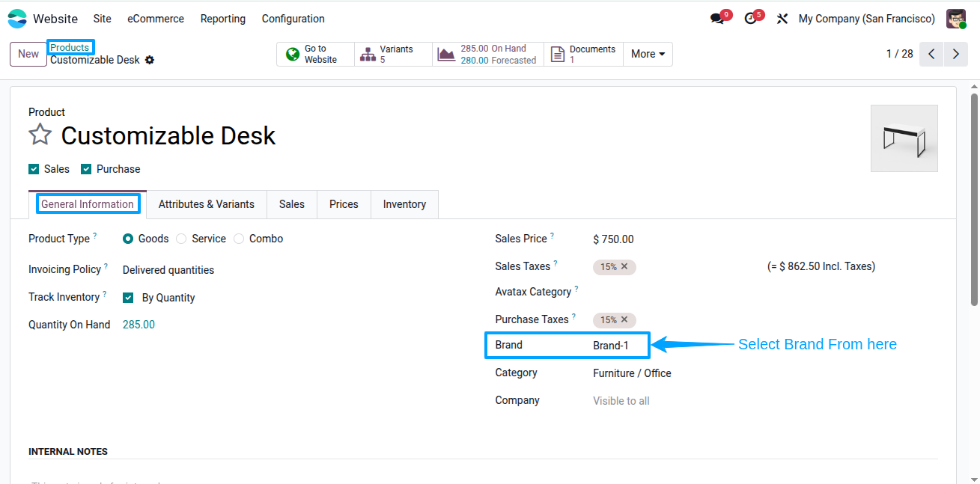Mark the product as favorite with the star
Image resolution: width=980 pixels, height=484 pixels.
[40, 135]
